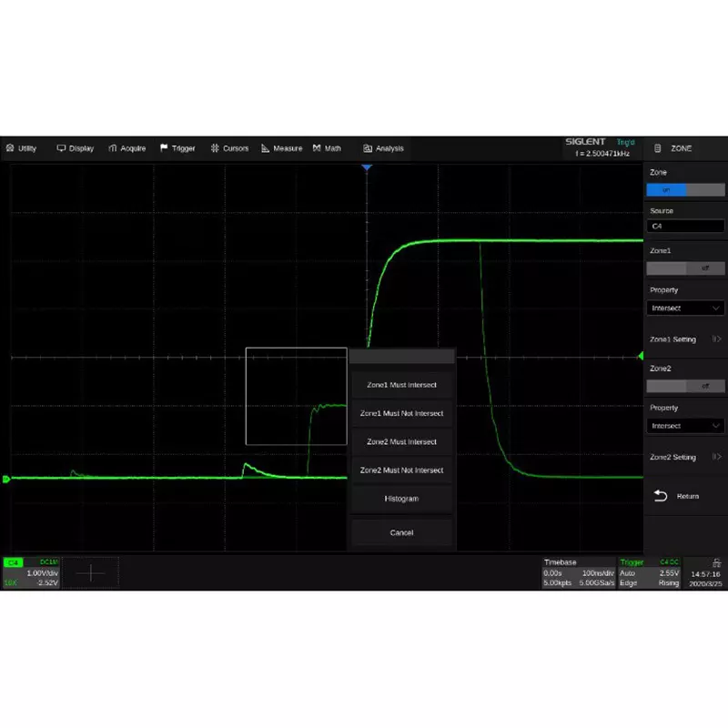The image size is (728, 728).
Task: Cancel the zone popup menu
Action: [x=401, y=532]
